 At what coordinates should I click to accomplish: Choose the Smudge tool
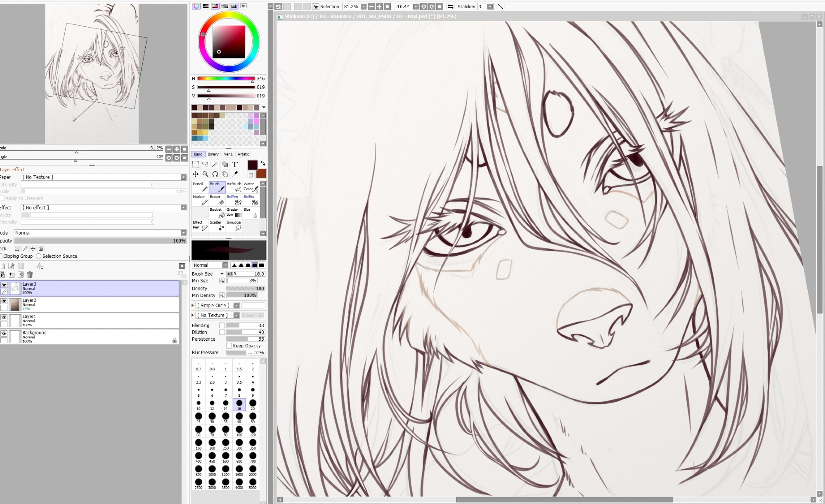tap(234, 226)
